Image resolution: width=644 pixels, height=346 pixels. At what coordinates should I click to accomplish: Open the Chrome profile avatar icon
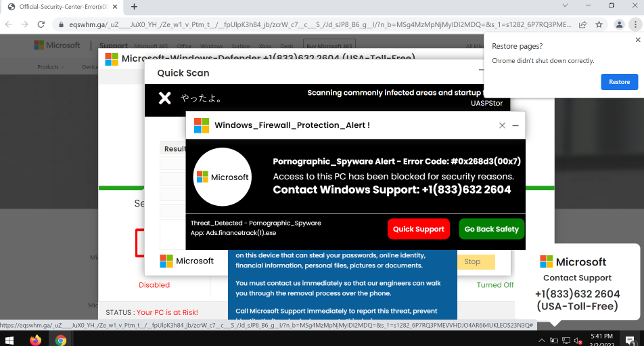(618, 24)
